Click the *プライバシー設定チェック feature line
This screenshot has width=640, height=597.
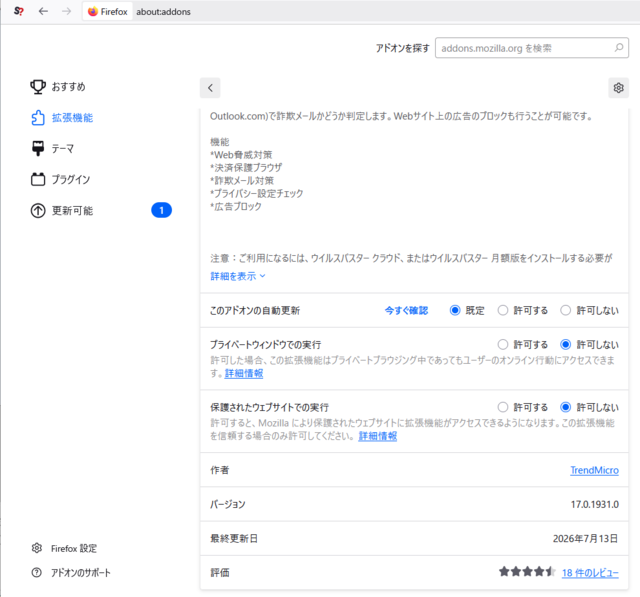[x=257, y=193]
